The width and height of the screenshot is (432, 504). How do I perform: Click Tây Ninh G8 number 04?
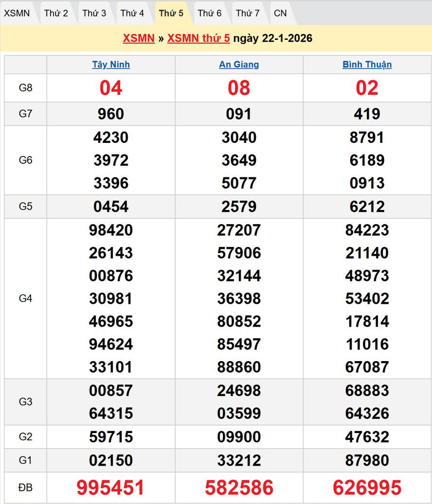point(111,88)
